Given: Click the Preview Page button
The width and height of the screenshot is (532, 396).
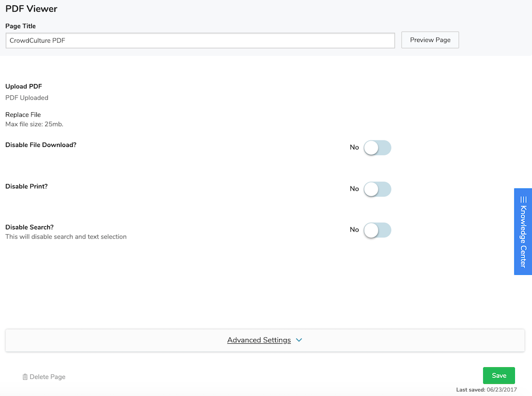Looking at the screenshot, I should tap(430, 40).
